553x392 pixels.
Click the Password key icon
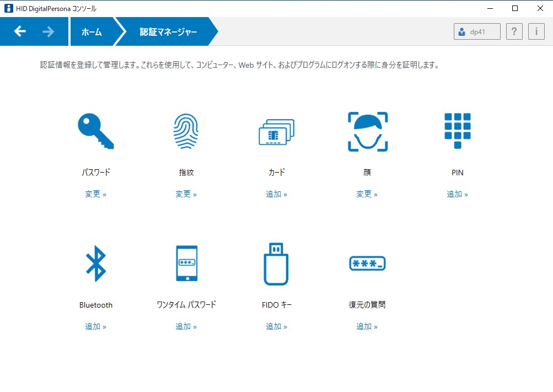pos(95,131)
